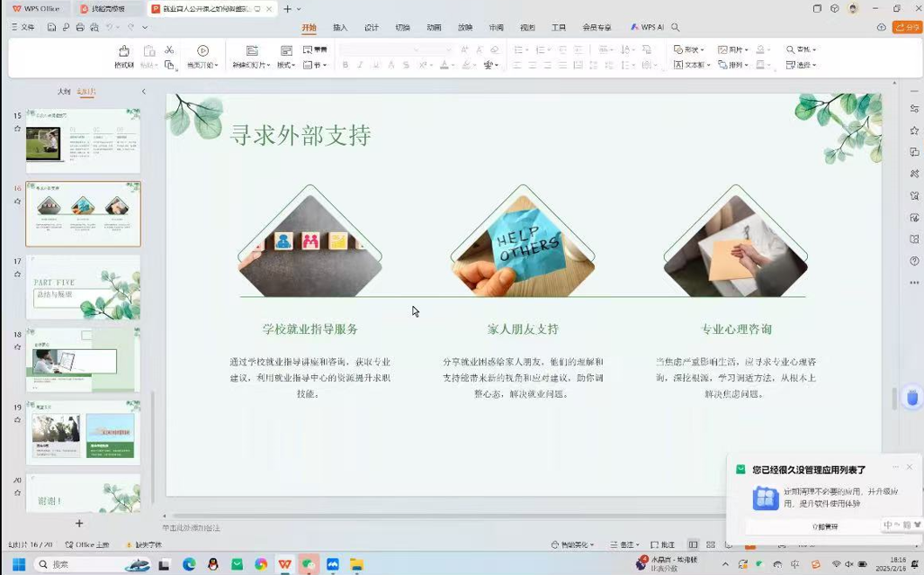This screenshot has width=924, height=575.
Task: Click the New Slide icon
Action: (x=252, y=52)
